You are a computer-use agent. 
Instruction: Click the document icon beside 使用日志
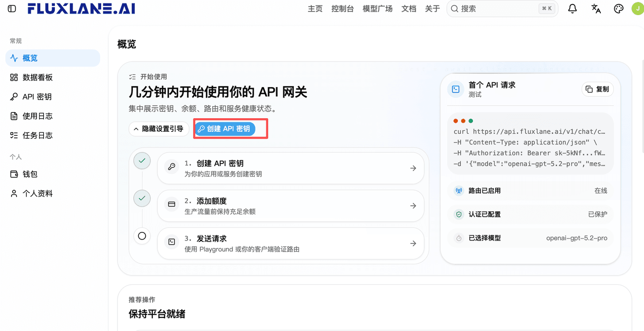tap(14, 116)
